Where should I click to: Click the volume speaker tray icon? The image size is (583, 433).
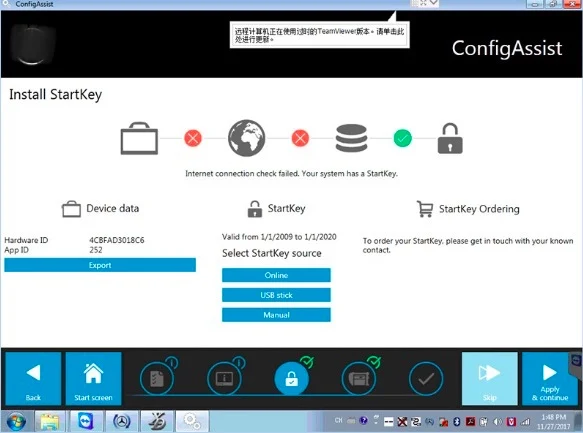click(x=497, y=421)
